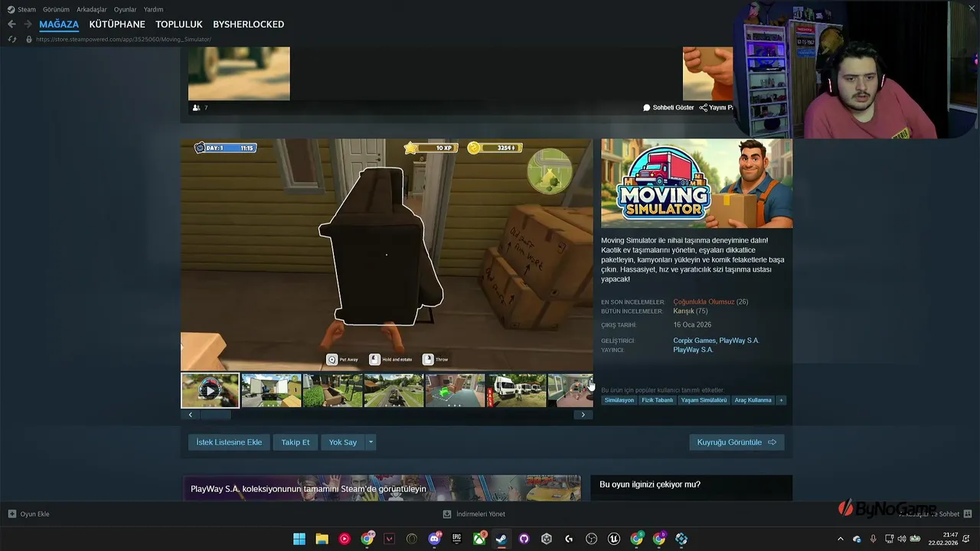The height and width of the screenshot is (551, 980).
Task: Click the thumbnail strip scrollbar handle
Action: [215, 415]
